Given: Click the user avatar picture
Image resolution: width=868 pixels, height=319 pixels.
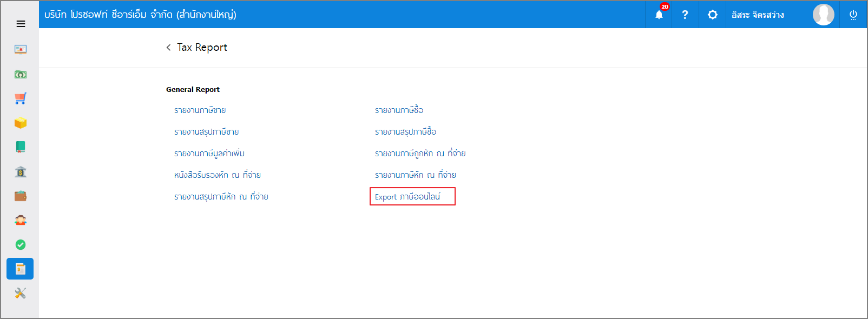Looking at the screenshot, I should (x=824, y=15).
